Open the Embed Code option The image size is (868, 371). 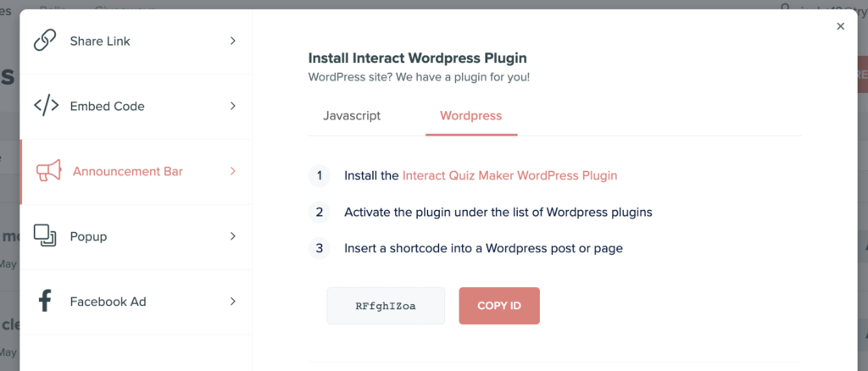click(x=136, y=106)
